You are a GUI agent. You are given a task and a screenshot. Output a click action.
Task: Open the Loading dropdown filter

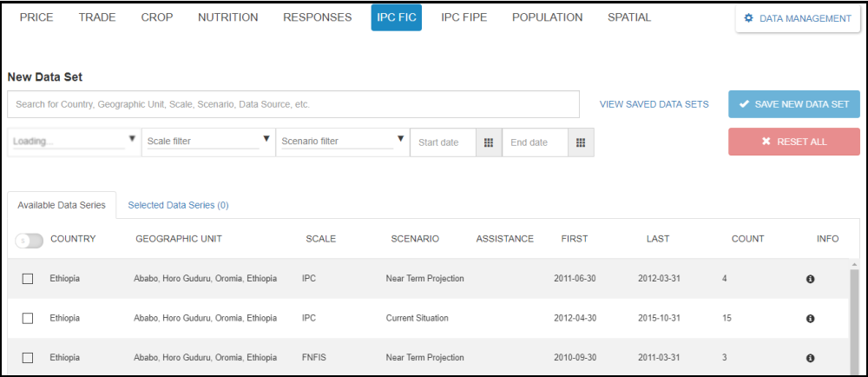pos(74,141)
